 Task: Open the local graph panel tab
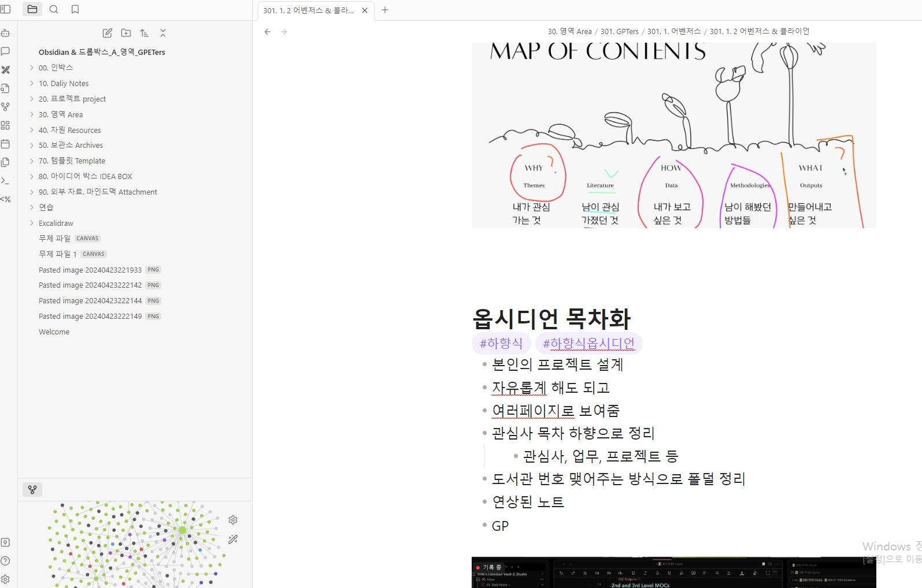point(32,490)
